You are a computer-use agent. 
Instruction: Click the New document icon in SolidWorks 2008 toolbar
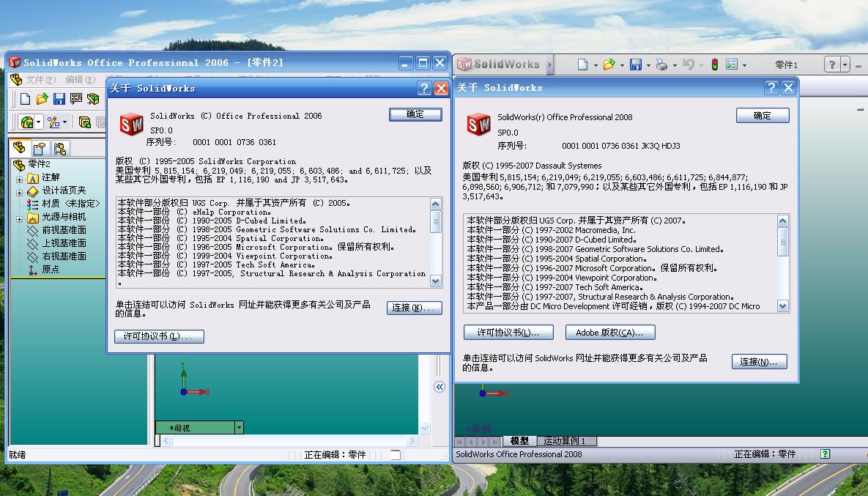click(582, 64)
